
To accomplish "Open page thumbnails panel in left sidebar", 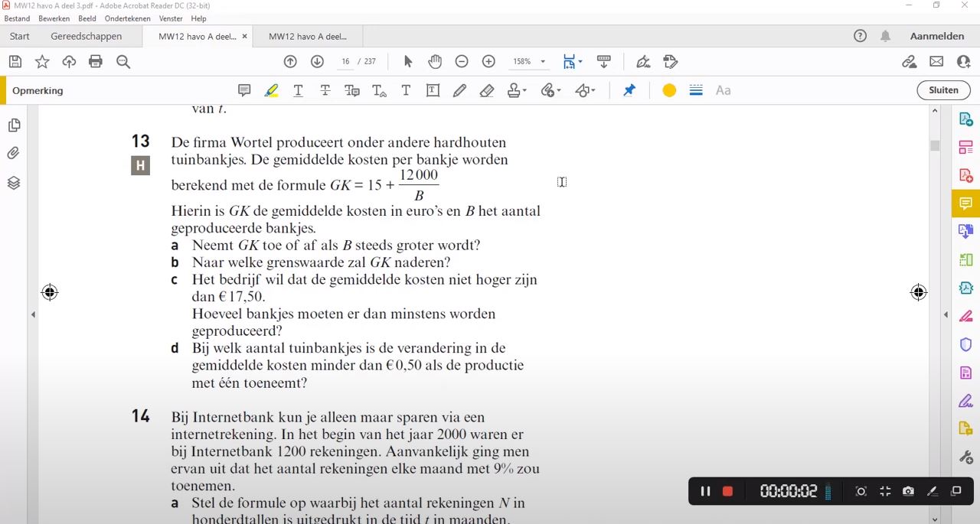I will click(x=14, y=125).
